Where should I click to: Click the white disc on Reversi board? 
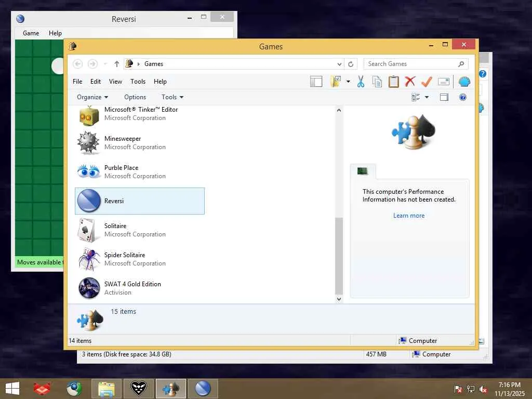58,66
